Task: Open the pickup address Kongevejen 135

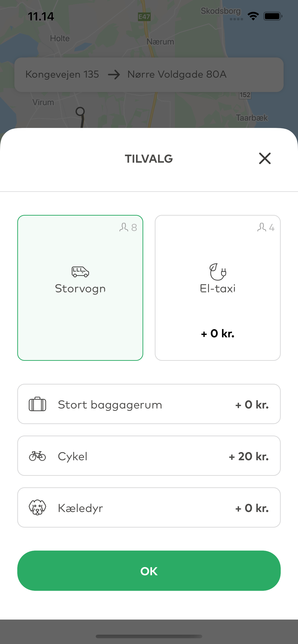Action: pyautogui.click(x=62, y=74)
